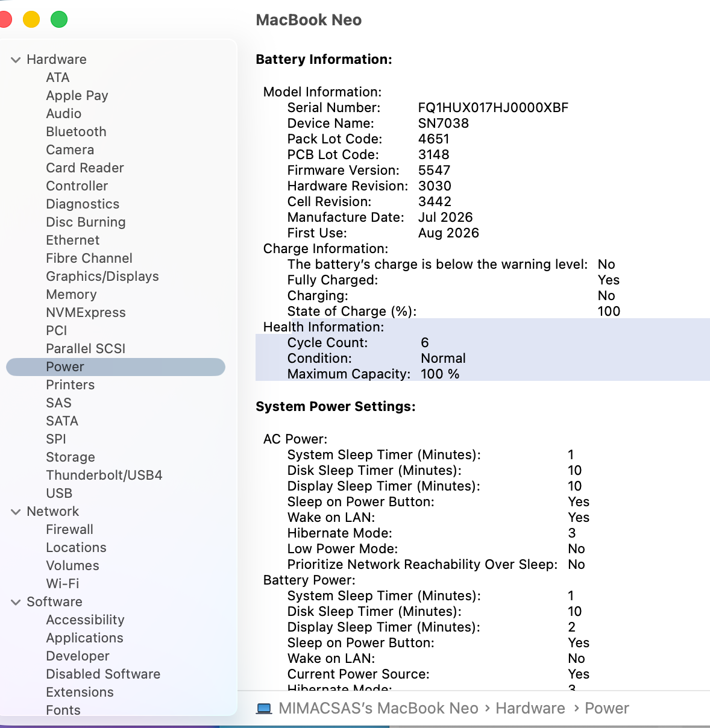710x728 pixels.
Task: Select Camera in the sidebar
Action: coord(70,150)
